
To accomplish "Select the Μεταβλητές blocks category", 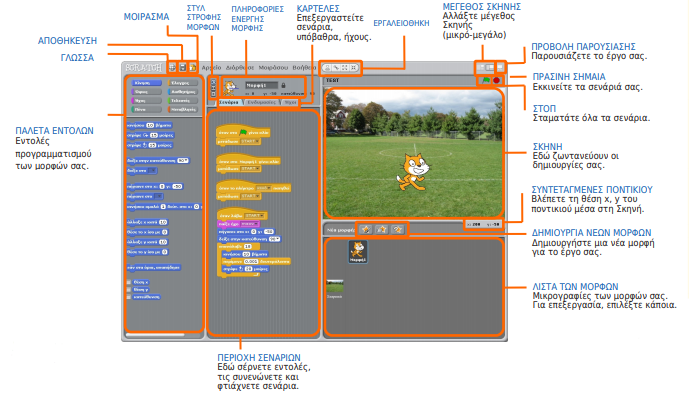I will (x=182, y=109).
